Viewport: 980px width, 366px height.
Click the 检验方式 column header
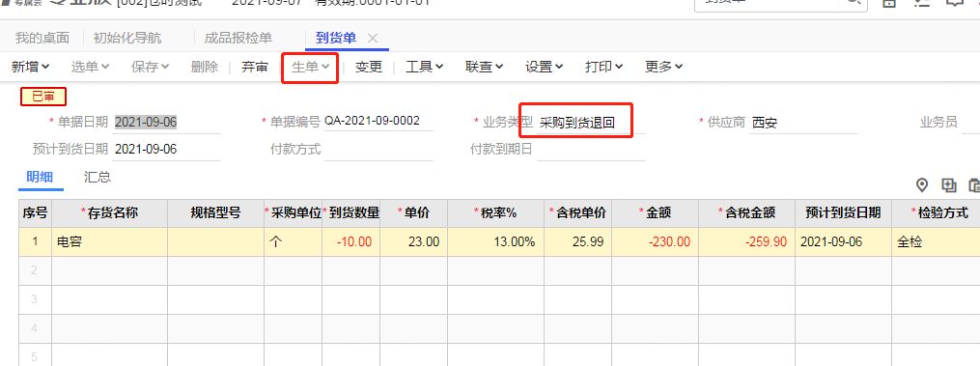pos(936,212)
